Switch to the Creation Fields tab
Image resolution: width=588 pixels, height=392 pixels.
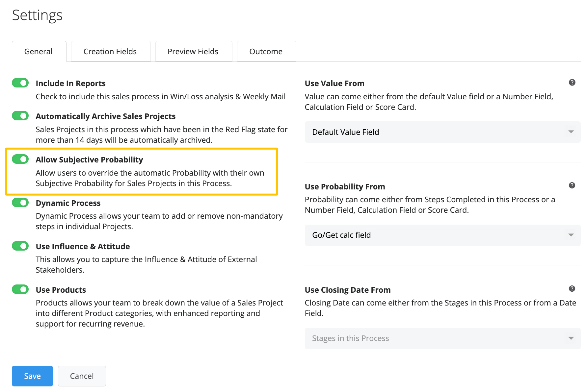(x=110, y=52)
